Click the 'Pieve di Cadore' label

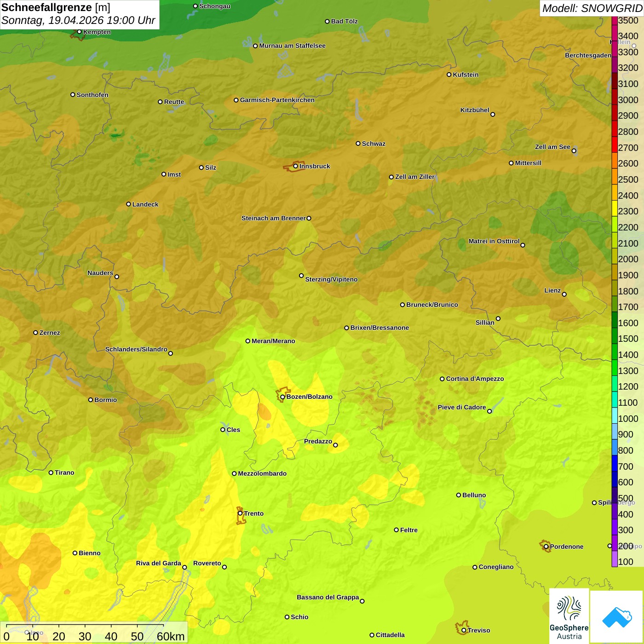pyautogui.click(x=462, y=407)
